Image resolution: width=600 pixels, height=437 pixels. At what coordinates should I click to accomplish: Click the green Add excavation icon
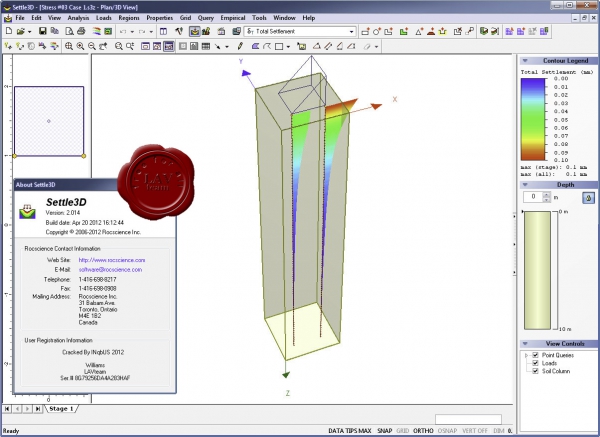coord(404,31)
